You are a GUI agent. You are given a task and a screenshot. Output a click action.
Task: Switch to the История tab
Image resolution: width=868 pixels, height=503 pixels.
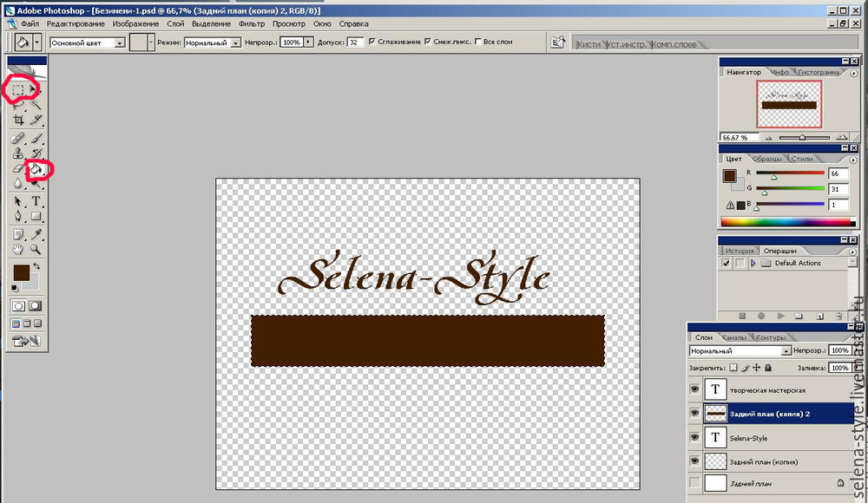[740, 251]
